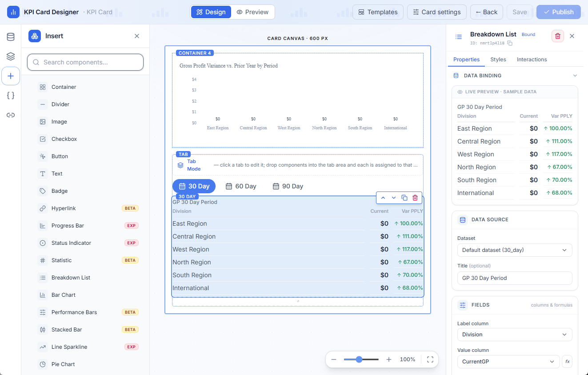Insert a Breakdown List component

(85, 278)
